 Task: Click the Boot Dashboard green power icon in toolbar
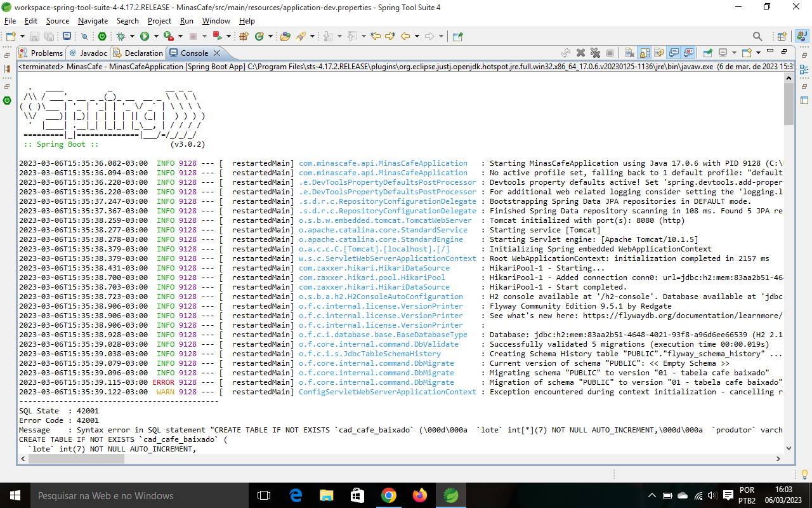101,36
